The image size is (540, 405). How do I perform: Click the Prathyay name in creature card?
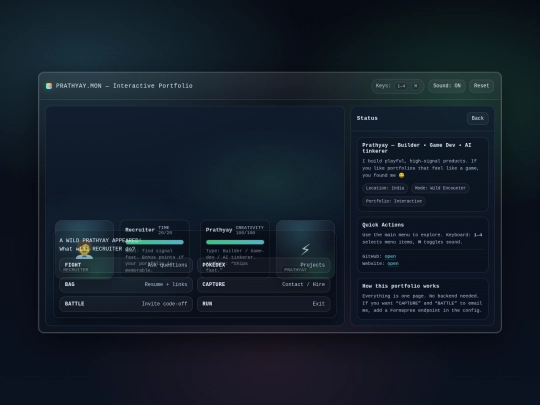[x=219, y=230]
